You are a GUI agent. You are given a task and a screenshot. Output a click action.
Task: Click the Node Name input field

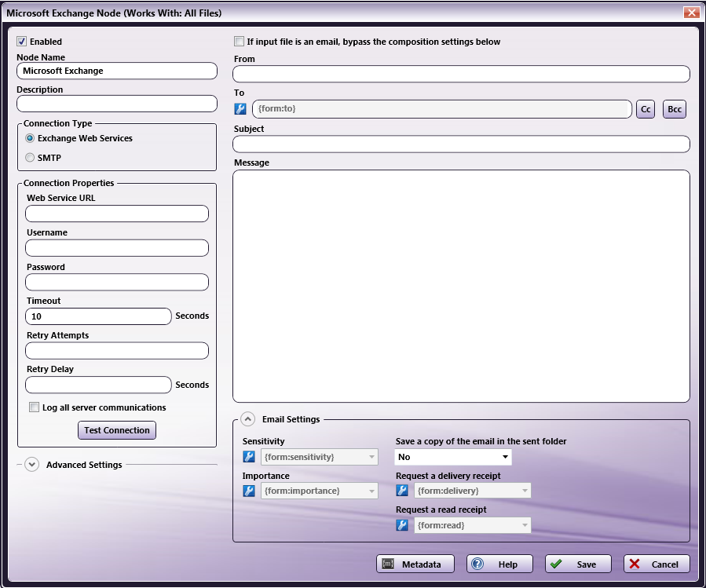point(117,71)
